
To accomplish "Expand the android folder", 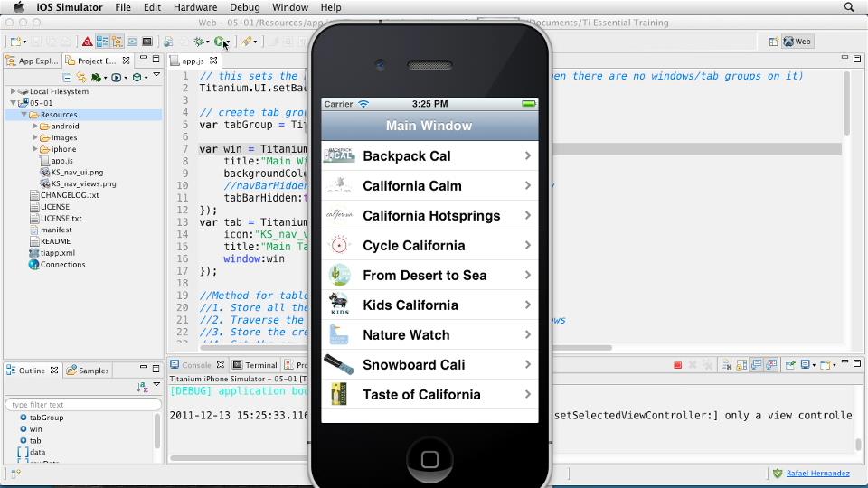I will [35, 127].
